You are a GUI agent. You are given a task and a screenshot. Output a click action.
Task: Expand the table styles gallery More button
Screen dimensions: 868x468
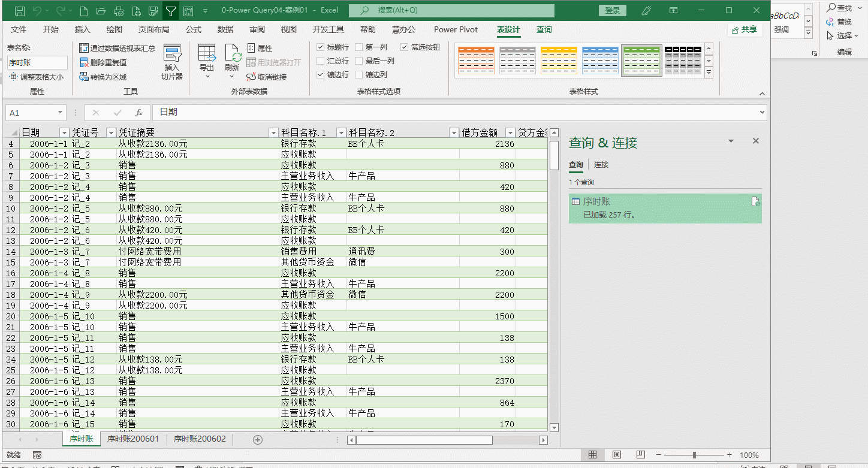coord(709,73)
